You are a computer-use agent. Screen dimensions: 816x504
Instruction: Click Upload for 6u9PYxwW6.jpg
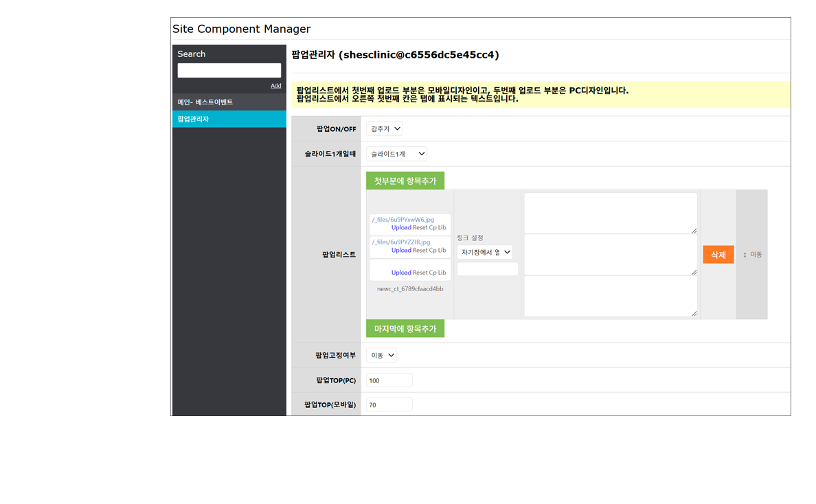[401, 227]
